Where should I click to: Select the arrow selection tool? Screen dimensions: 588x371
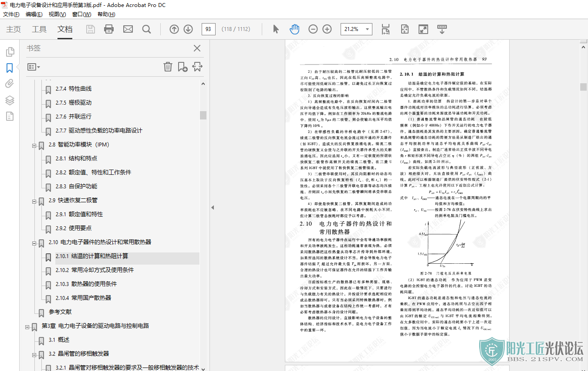276,29
